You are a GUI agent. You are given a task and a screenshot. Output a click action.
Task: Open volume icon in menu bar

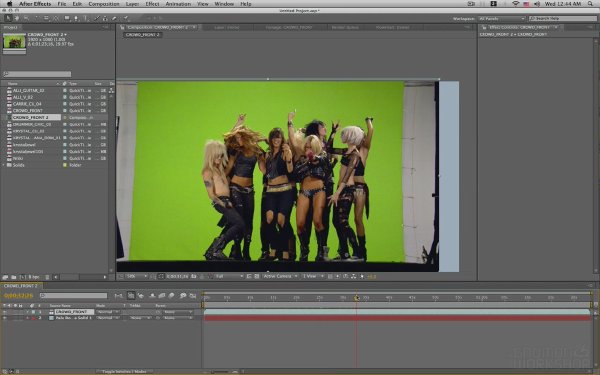(537, 4)
